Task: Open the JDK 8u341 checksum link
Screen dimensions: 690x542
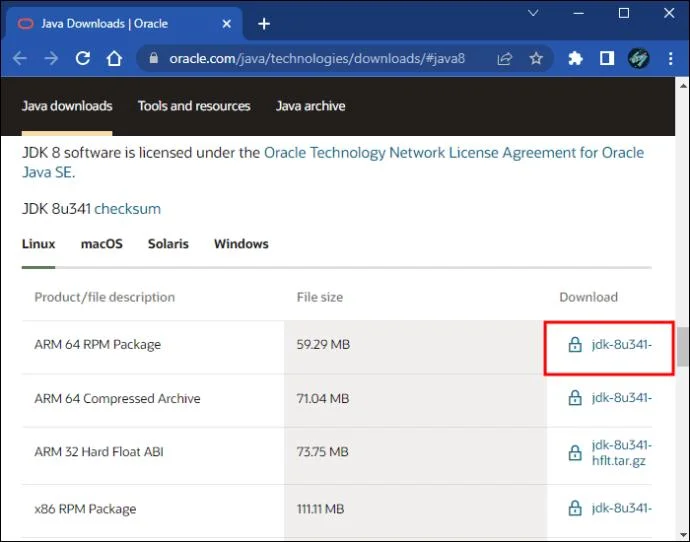Action: (x=128, y=209)
